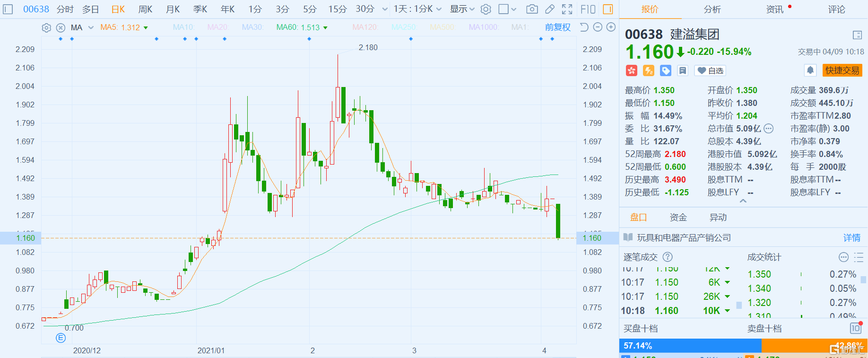Toggle 自选 watchlist heart button
Viewport: 868px width, 358px height.
point(710,70)
